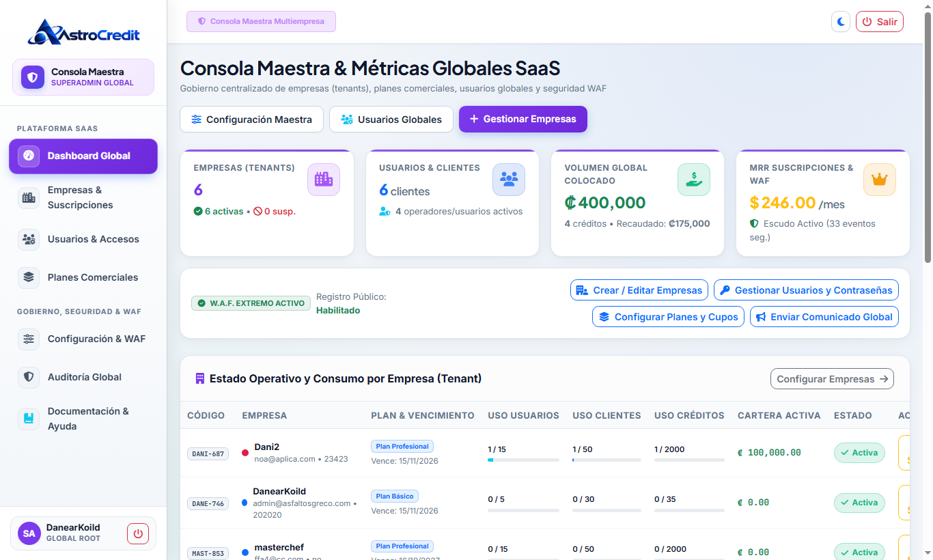Click the Consola Maestra Multiempresa badge

[261, 21]
